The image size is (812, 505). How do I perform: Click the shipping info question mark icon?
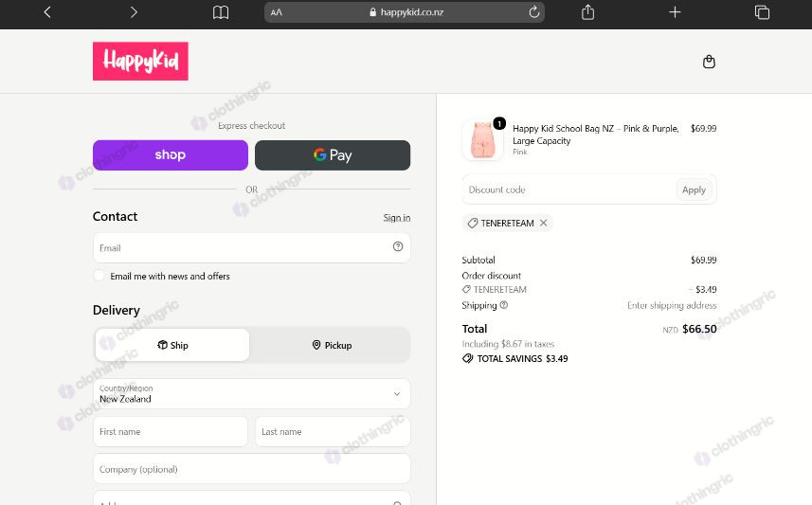point(504,305)
